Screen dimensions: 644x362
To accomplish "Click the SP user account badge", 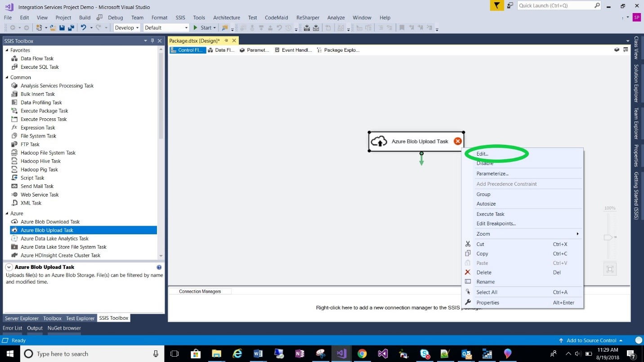I will [636, 17].
